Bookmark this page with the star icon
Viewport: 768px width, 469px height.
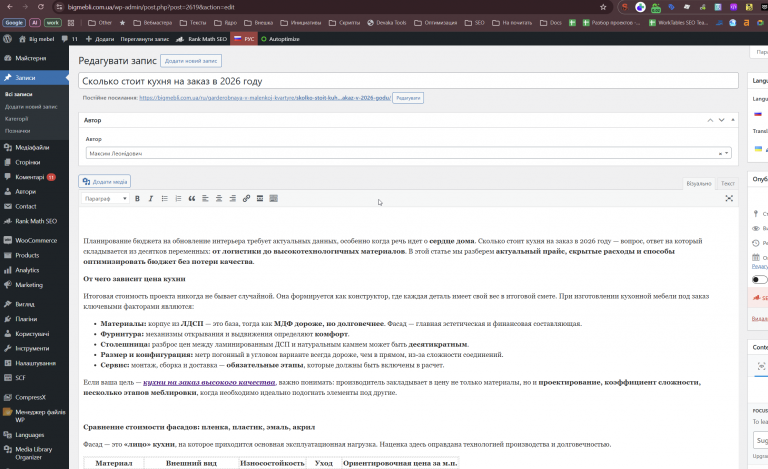pyautogui.click(x=603, y=7)
